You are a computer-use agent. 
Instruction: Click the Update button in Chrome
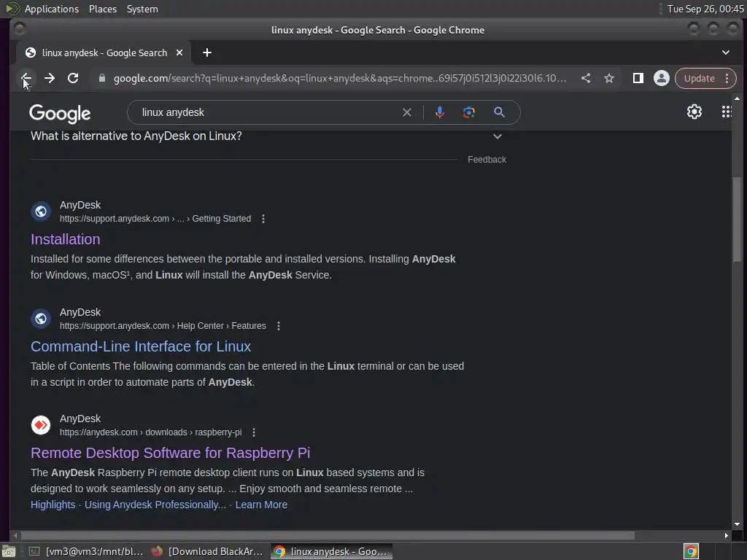click(x=699, y=78)
